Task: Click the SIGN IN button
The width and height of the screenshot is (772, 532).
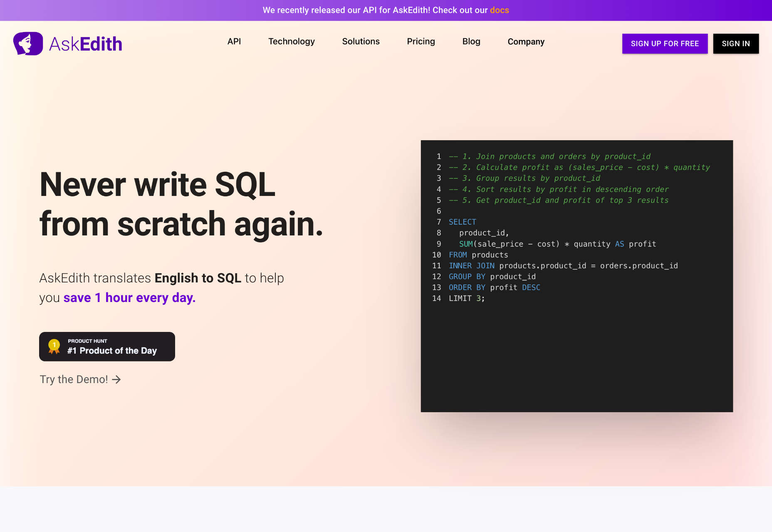Action: [x=736, y=44]
